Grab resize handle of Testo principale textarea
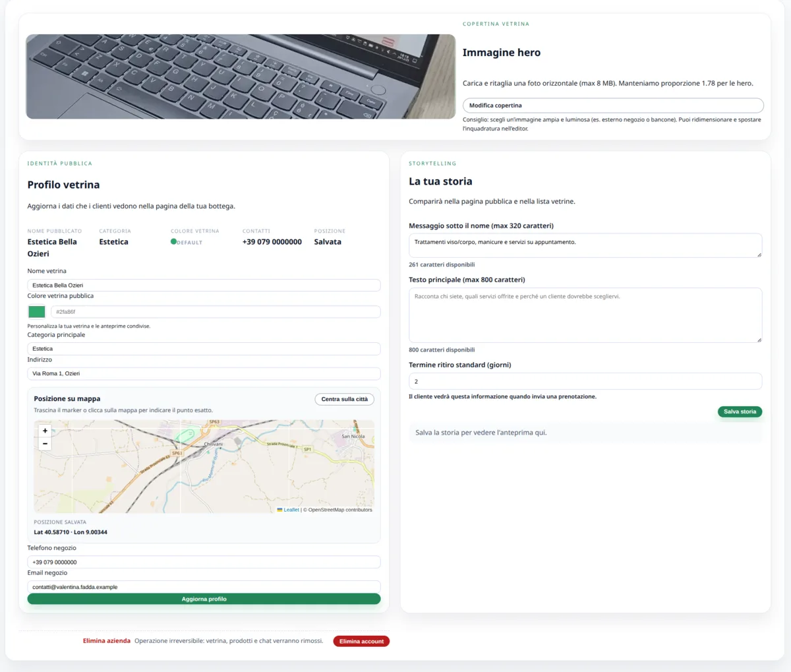 [x=759, y=339]
